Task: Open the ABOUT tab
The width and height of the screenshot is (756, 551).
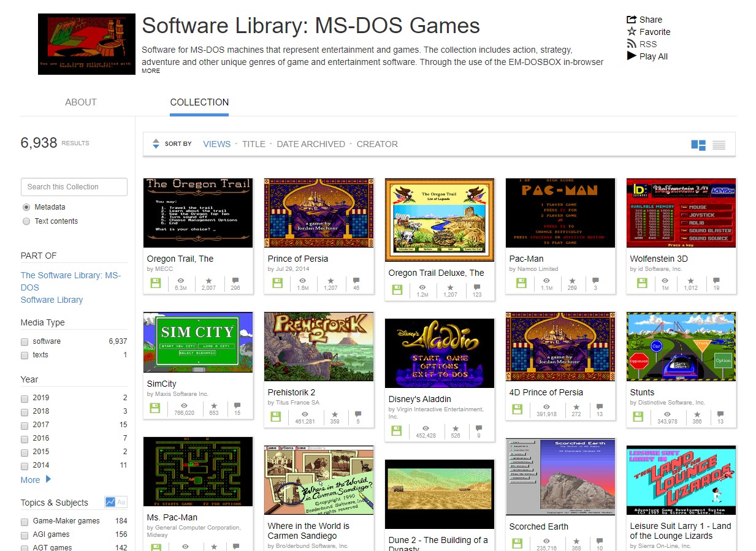Action: (x=81, y=102)
